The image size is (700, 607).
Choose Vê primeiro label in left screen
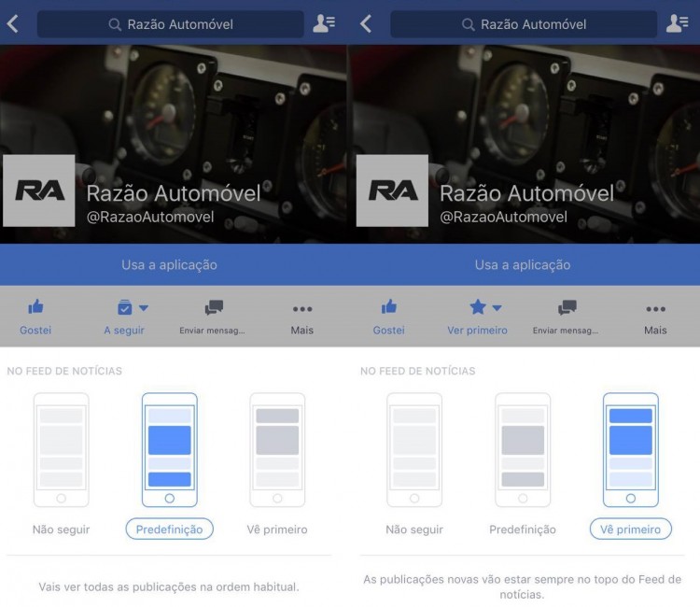(277, 529)
